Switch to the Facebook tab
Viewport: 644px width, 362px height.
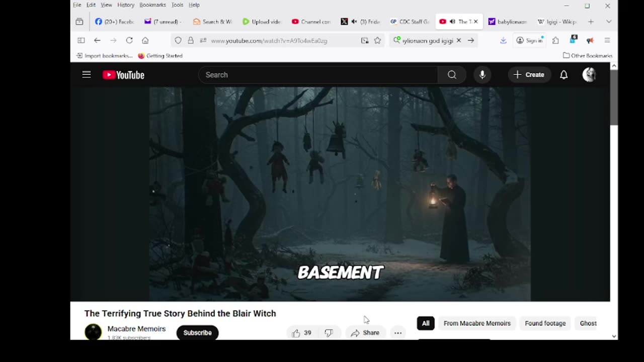(114, 22)
